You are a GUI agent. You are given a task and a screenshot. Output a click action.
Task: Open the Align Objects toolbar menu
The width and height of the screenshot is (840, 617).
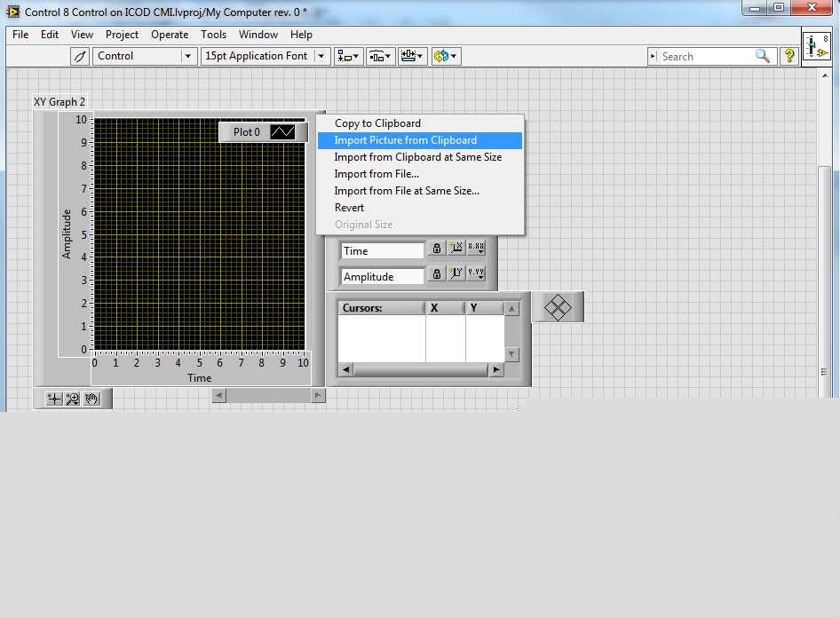[x=349, y=56]
